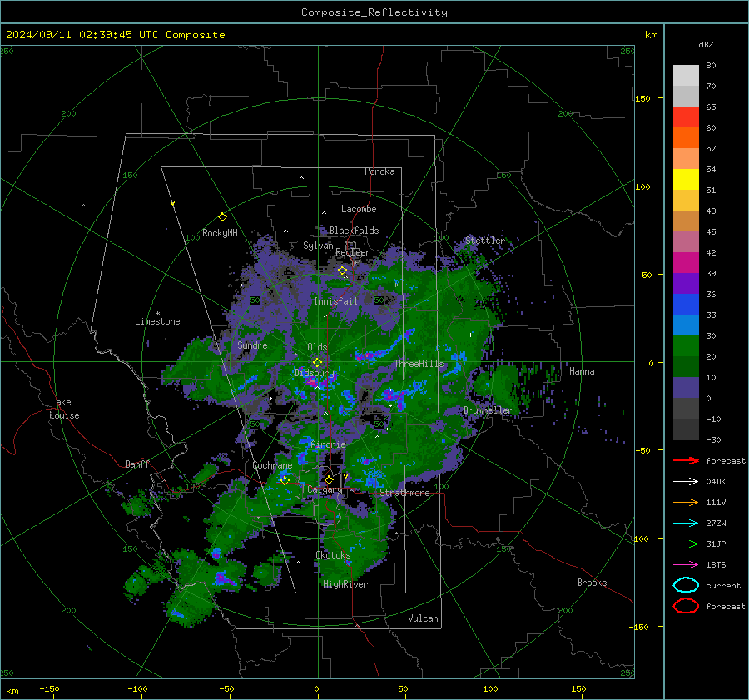Click the Hanna label

(x=582, y=371)
